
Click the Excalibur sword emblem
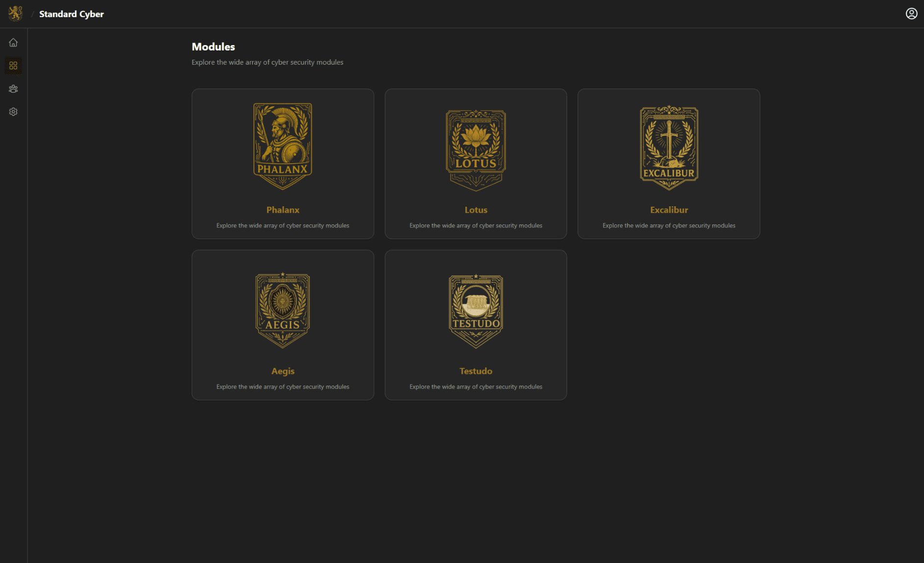click(669, 146)
